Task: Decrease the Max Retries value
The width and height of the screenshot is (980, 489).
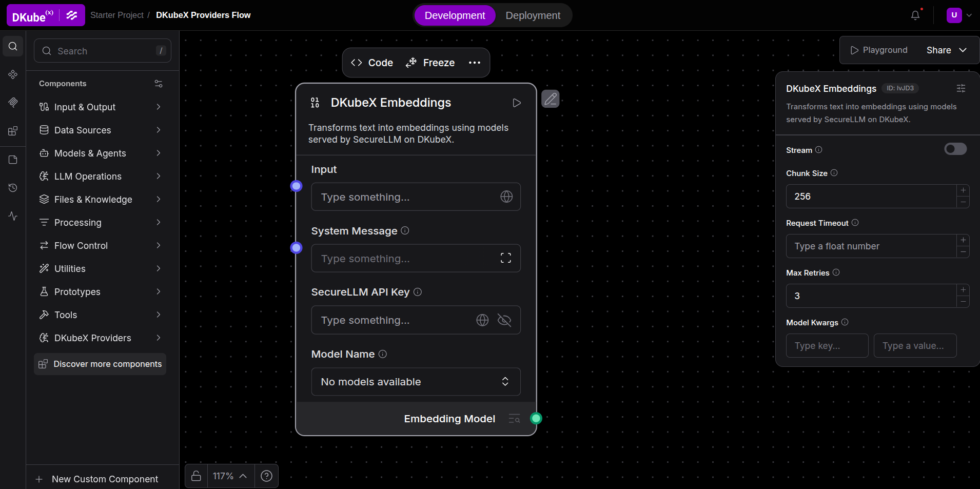Action: (963, 302)
